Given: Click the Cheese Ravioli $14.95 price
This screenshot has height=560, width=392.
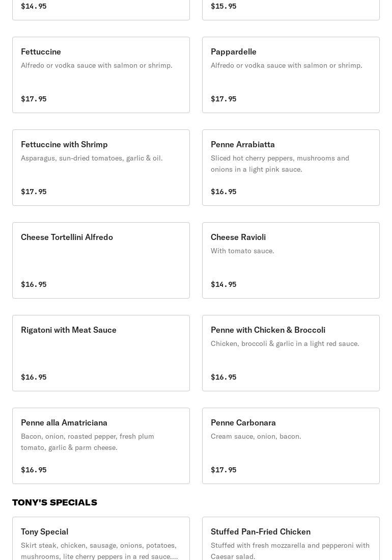Looking at the screenshot, I should [x=223, y=284].
